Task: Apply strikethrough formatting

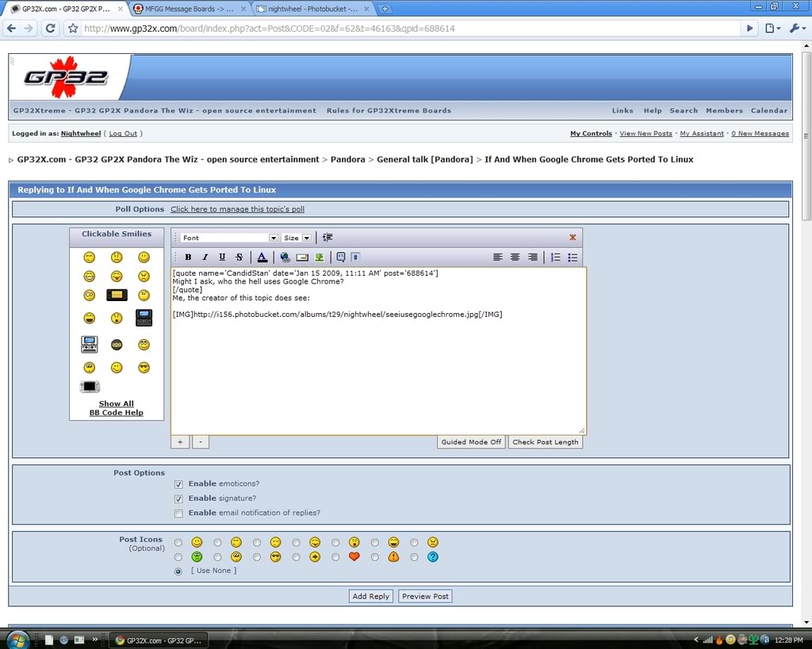Action: point(239,257)
